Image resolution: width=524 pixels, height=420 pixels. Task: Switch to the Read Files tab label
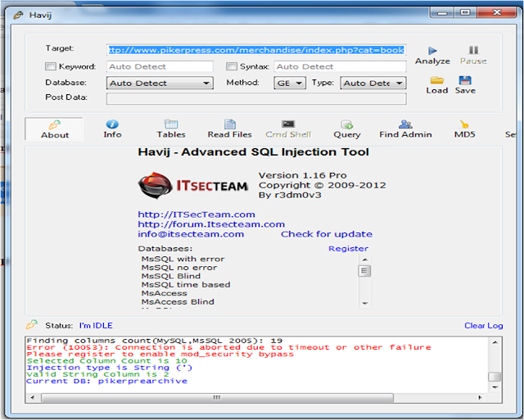tap(229, 134)
